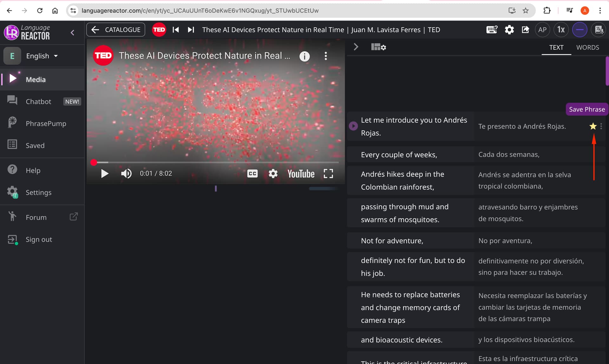Viewport: 609px width, 364px height.
Task: Open keyboard shortcuts help icon
Action: tap(492, 30)
